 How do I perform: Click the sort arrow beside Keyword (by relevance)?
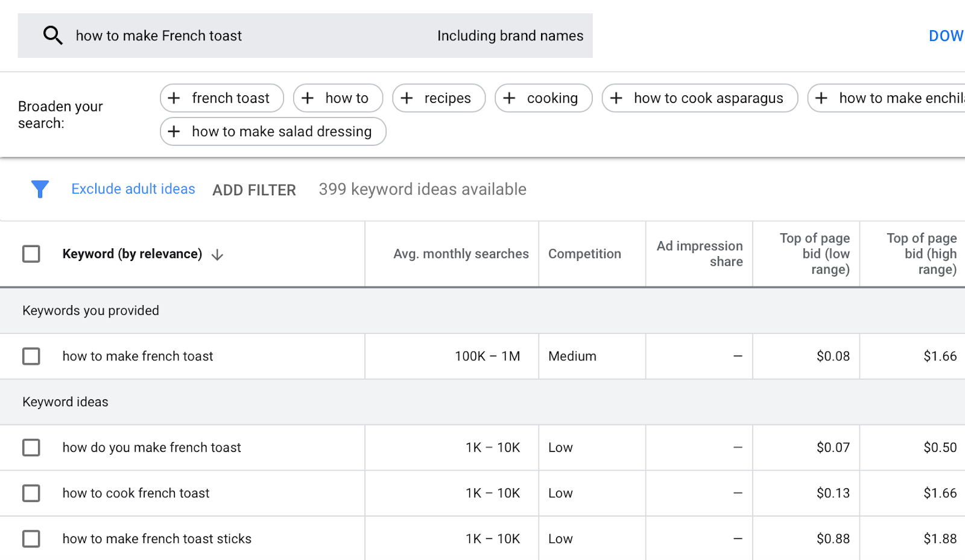click(x=218, y=255)
